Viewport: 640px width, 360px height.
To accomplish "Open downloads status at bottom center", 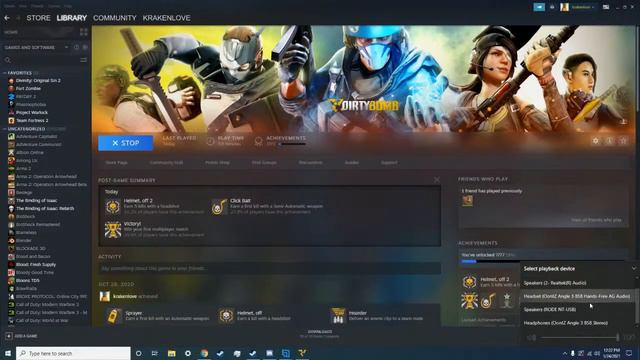I will [x=320, y=334].
